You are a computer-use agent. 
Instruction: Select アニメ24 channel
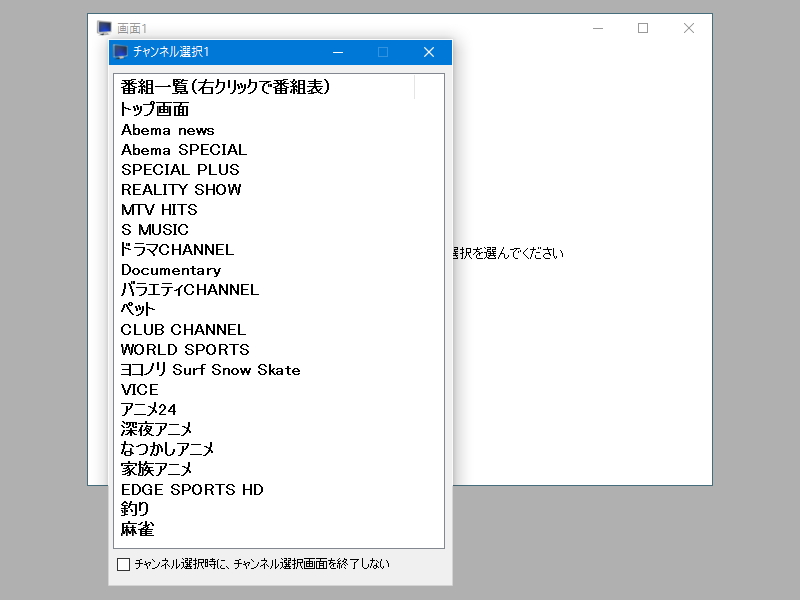[x=148, y=409]
